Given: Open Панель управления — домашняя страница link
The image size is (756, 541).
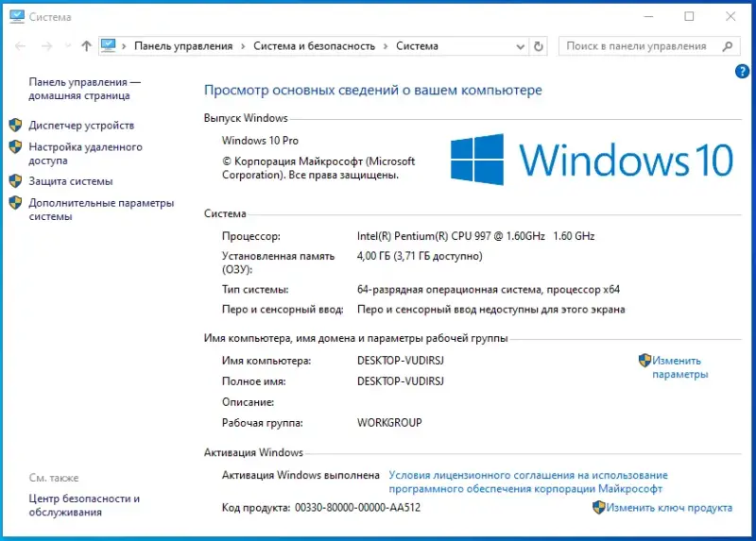Looking at the screenshot, I should pos(84,89).
